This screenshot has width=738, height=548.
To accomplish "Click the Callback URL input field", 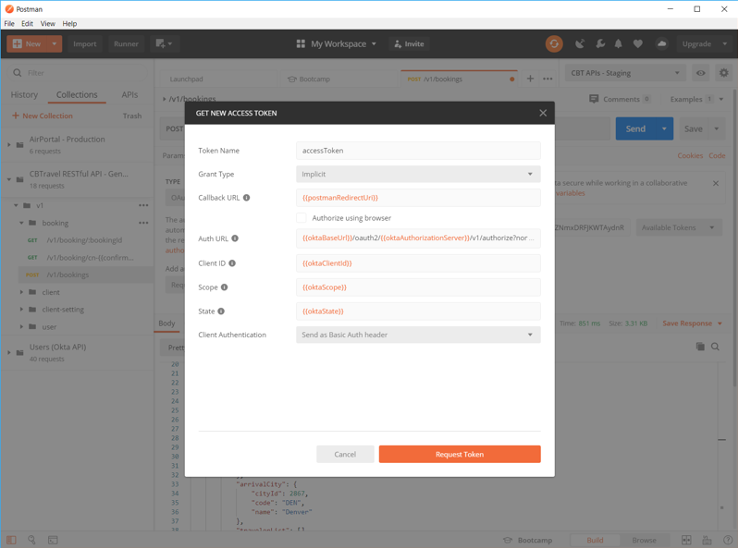I will coord(418,198).
